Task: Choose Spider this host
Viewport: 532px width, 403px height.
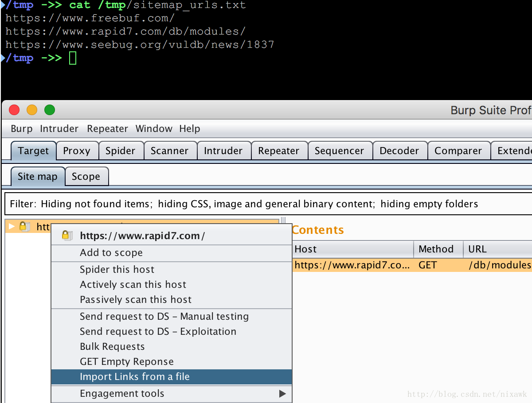Action: point(172,270)
